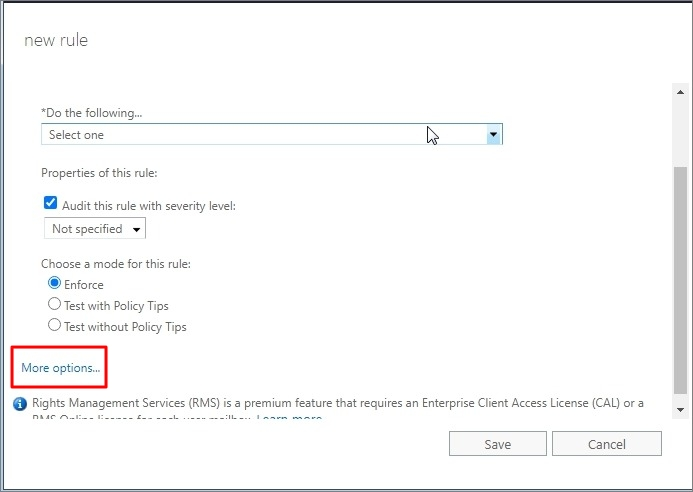Expand the Not specified severity level dropdown

(x=95, y=229)
